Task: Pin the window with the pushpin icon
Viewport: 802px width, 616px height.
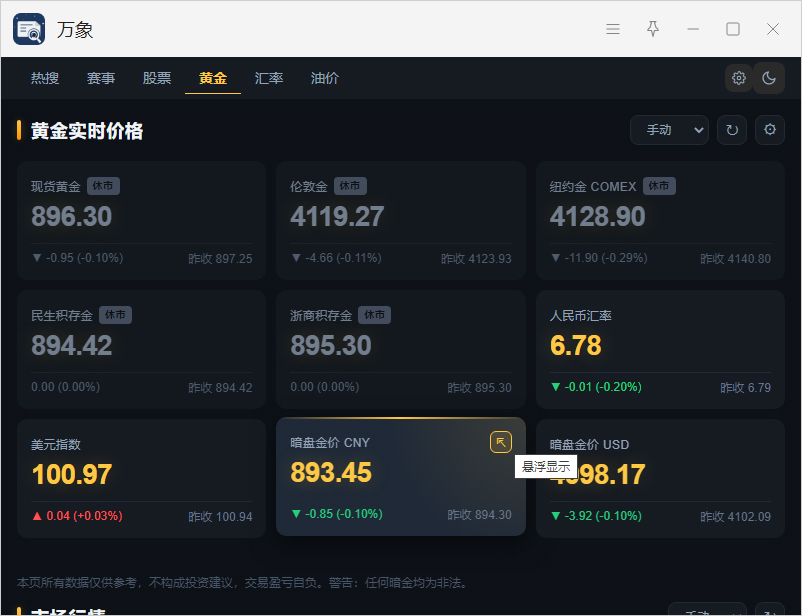Action: (x=653, y=29)
